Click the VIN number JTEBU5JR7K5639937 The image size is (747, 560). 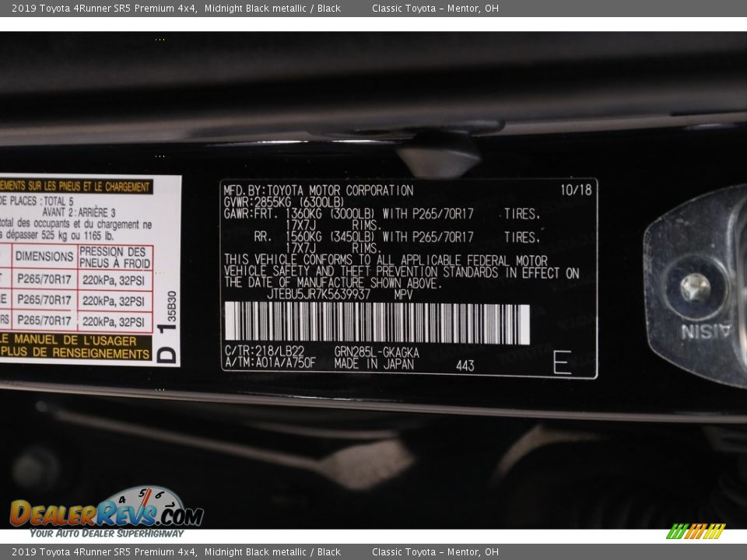pos(318,295)
